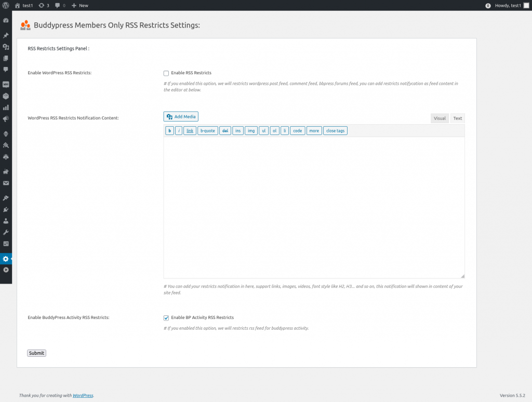532x402 pixels.
Task: Open the Posts menu icon
Action: click(x=6, y=35)
